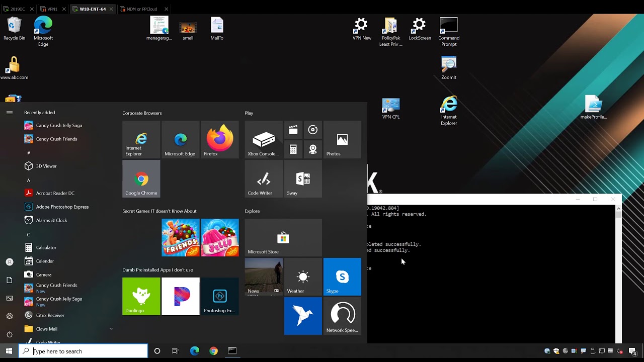Open Task View on taskbar

[175, 351]
